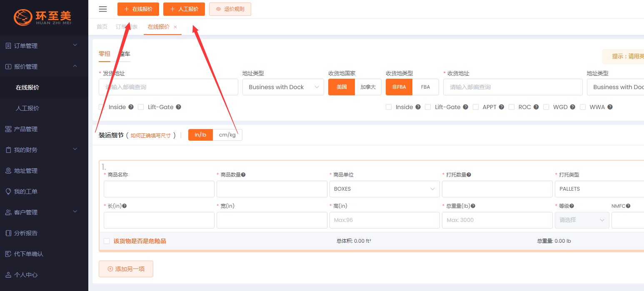Viewport: 644px width, 291px height.
Task: Click help icon next to 商品数量
Action: pos(243,175)
